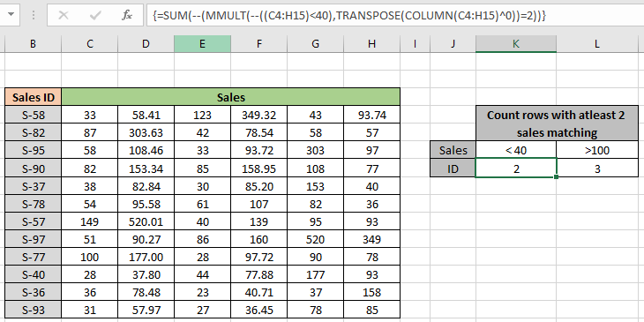This screenshot has height=322, width=644.
Task: Click the orange Sales ID header cell
Action: [34, 97]
